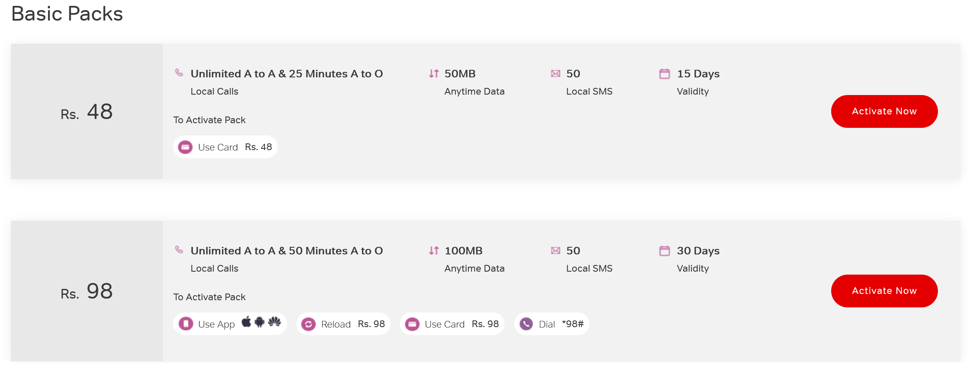Select the Use Card Rs. 98 option
This screenshot has height=365, width=980.
452,324
